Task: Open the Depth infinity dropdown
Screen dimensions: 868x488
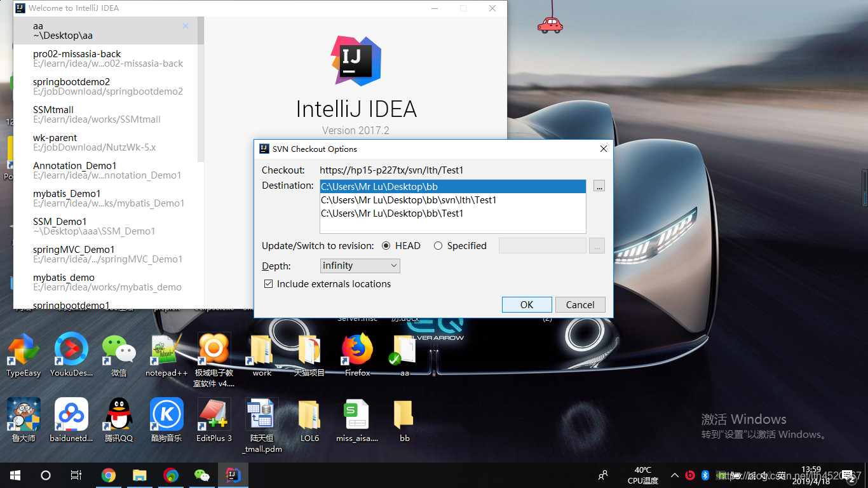Action: pos(360,266)
